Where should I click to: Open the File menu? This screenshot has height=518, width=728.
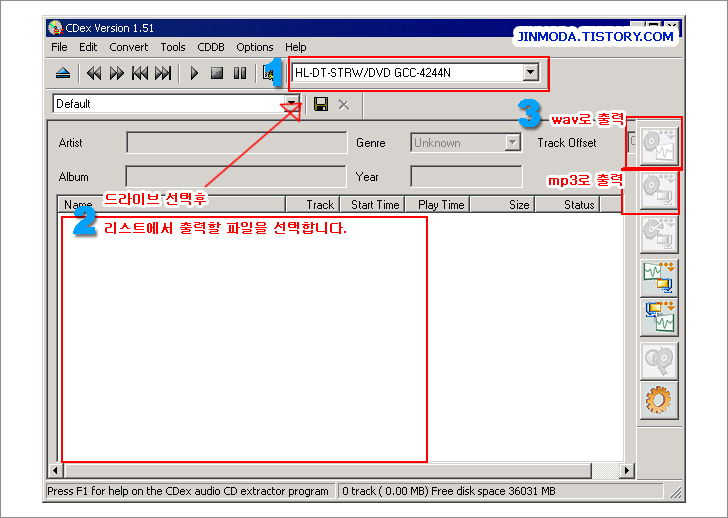[x=59, y=47]
